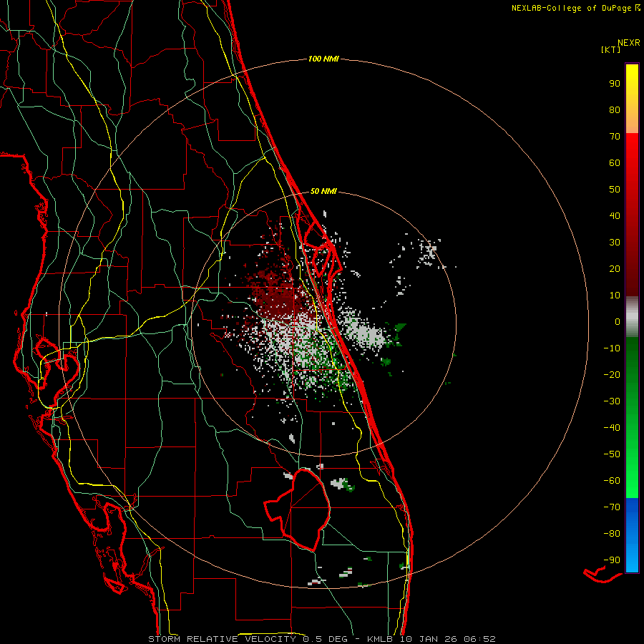The width and height of the screenshot is (644, 644).
Task: Click the blue segment of the color bar
Action: pos(632,535)
